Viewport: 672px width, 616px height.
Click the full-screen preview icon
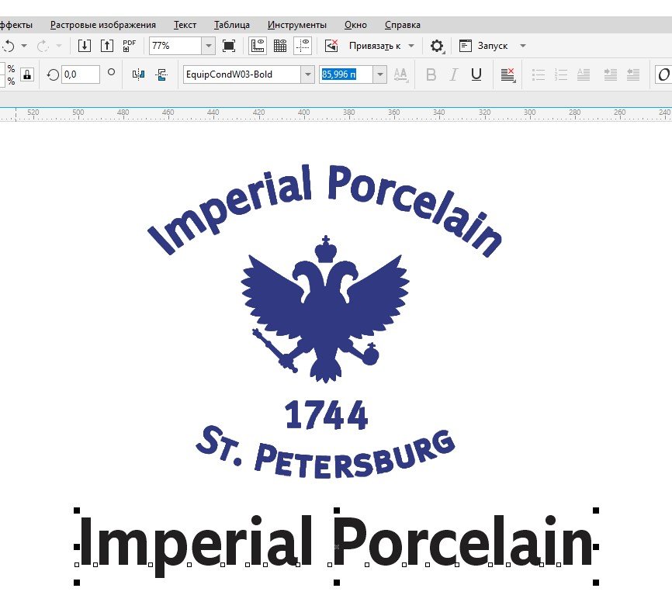pyautogui.click(x=229, y=46)
